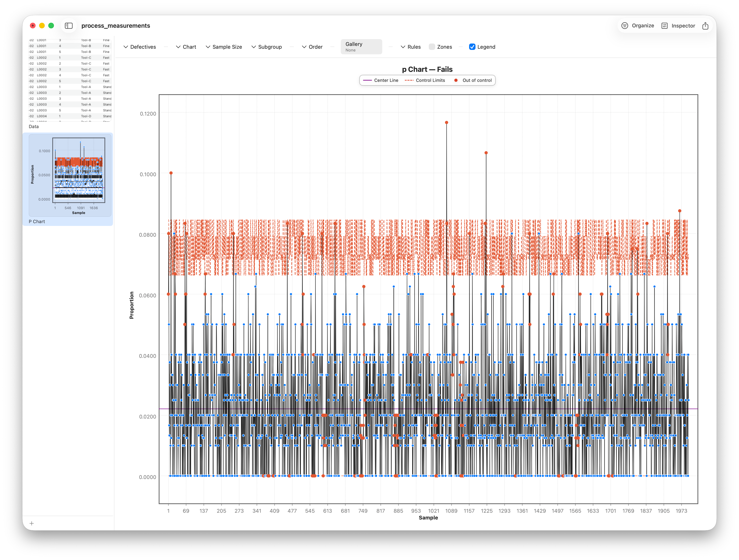Viewport: 739px width, 560px height.
Task: Uncheck the Legend checkbox
Action: [472, 47]
